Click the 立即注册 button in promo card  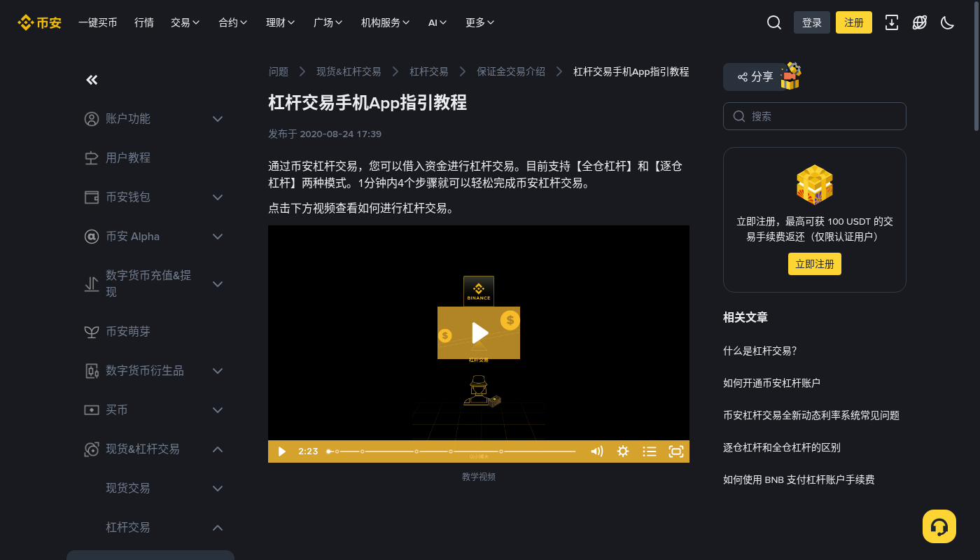click(815, 264)
